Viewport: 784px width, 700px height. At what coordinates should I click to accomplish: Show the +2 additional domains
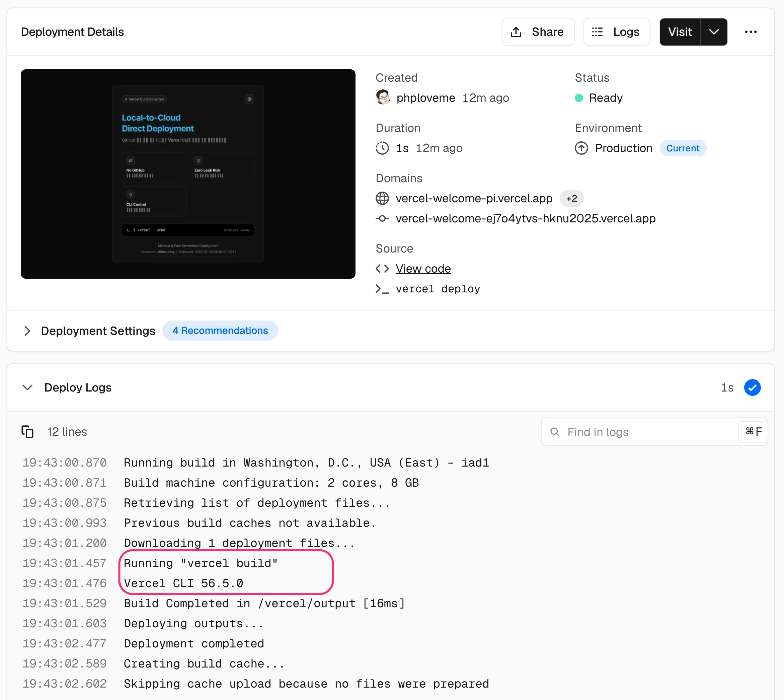point(571,199)
